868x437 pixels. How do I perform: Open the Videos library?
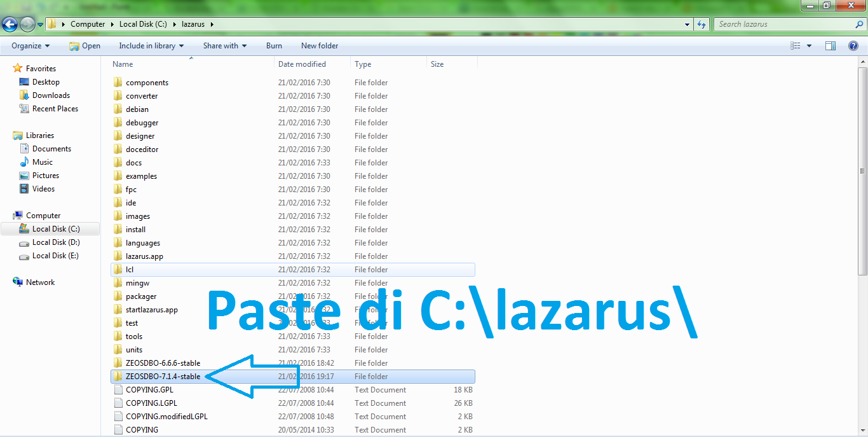click(43, 189)
